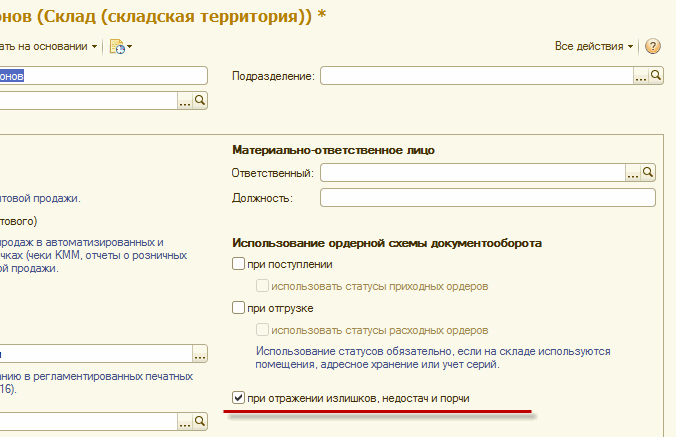Tick 'использовать статусы приходных ордеров' checkbox
676x437 pixels.
(263, 286)
